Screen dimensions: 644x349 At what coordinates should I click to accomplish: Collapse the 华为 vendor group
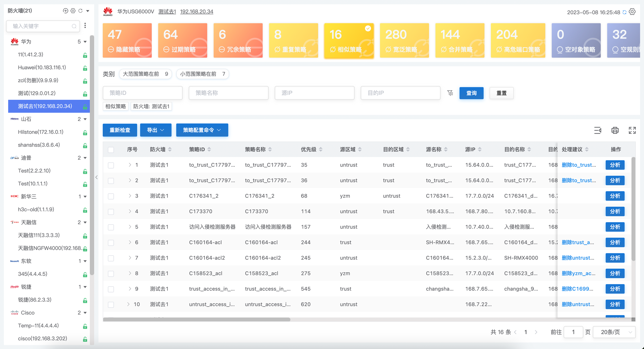(x=85, y=42)
